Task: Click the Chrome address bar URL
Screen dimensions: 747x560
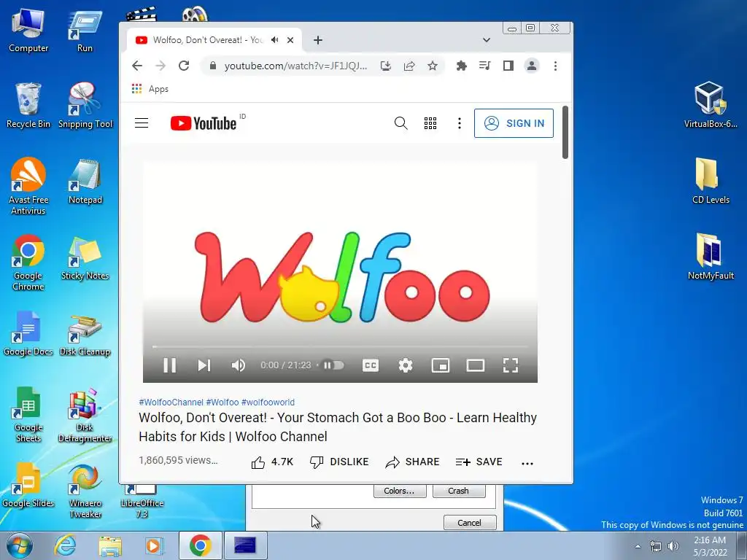Action: click(295, 66)
